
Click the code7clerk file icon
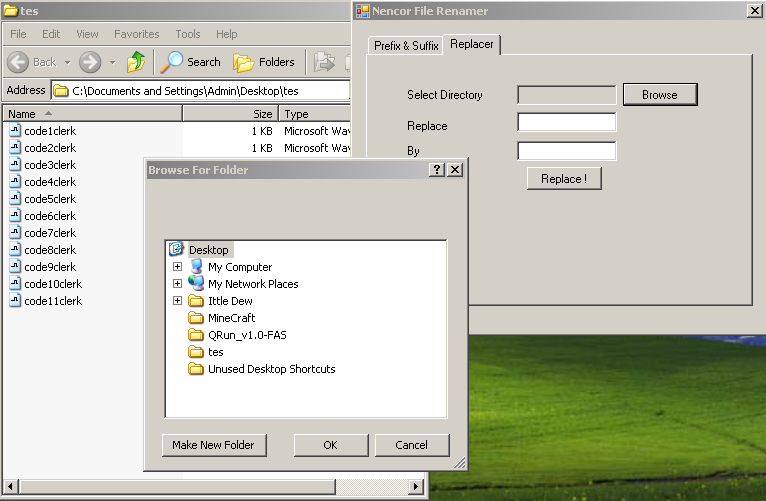(x=15, y=232)
